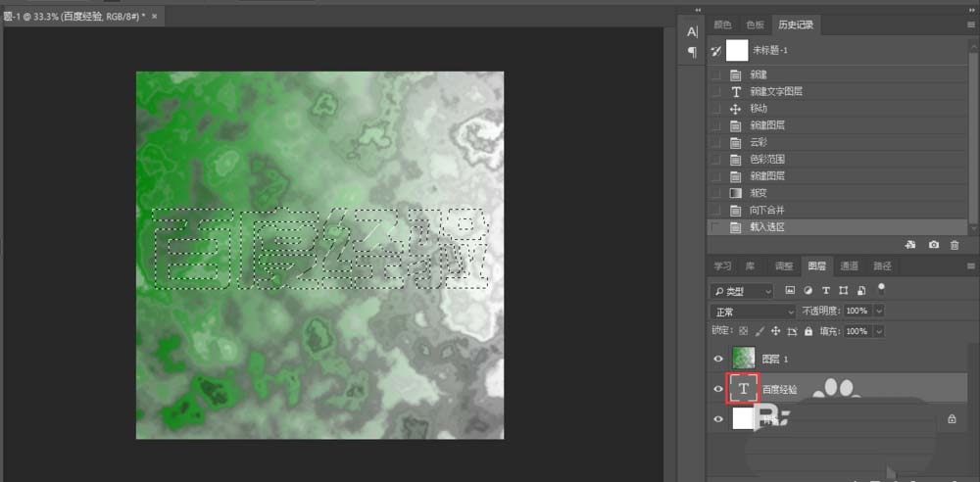Select the 渐变 history state
Screen dimensions: 980x482
(x=837, y=193)
